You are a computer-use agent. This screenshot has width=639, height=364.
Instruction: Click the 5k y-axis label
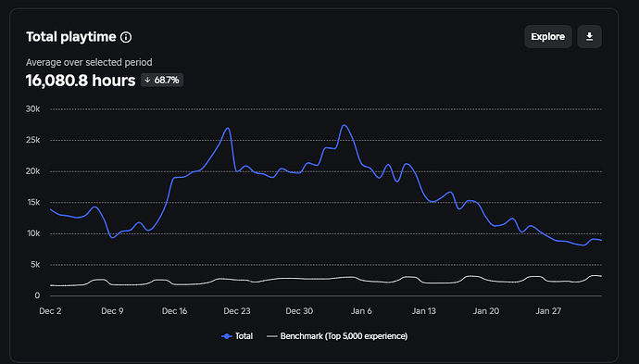point(35,265)
